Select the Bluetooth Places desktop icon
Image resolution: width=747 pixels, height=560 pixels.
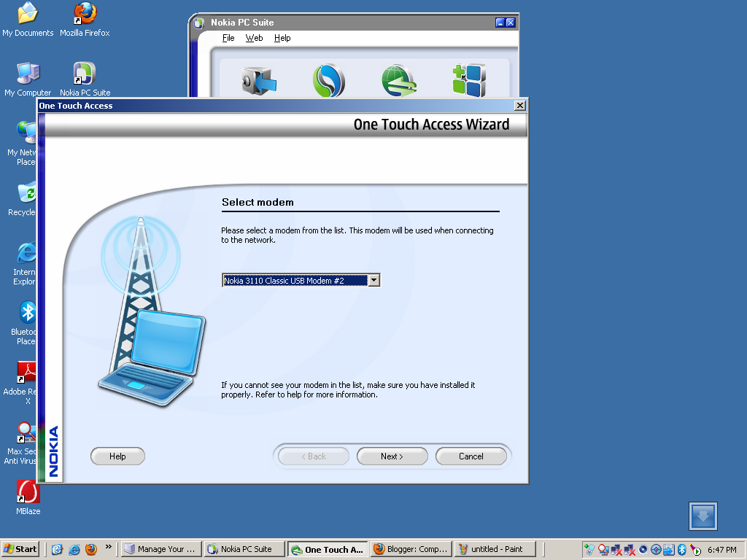click(24, 323)
